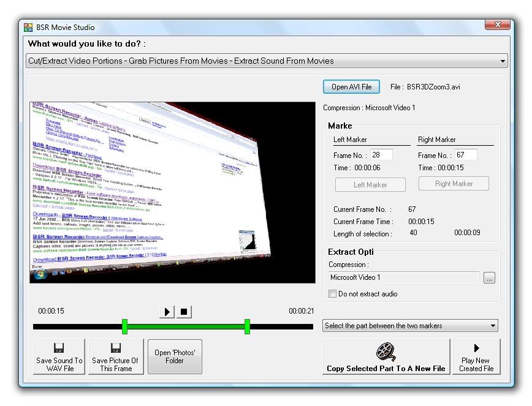Play New Created File

pyautogui.click(x=476, y=356)
